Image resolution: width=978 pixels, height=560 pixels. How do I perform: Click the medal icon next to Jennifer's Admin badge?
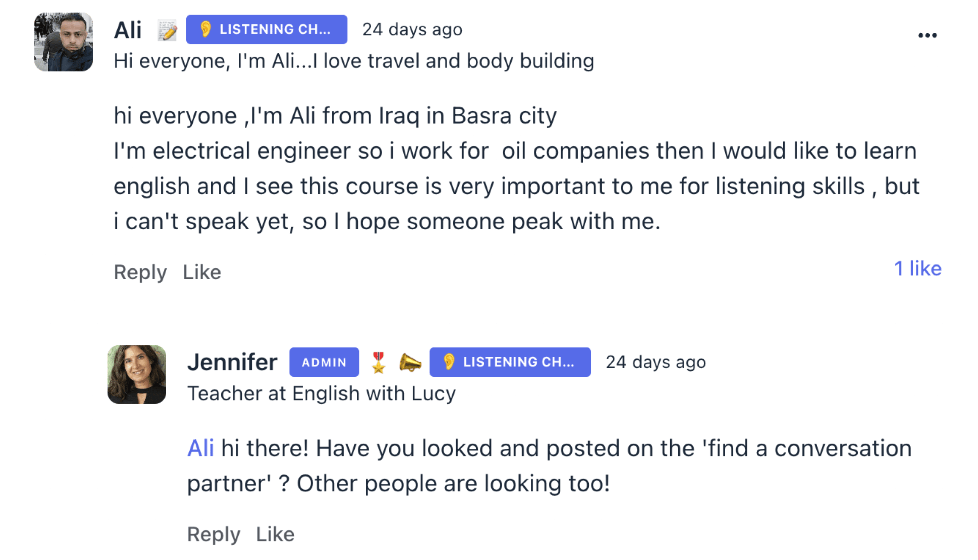click(x=378, y=363)
